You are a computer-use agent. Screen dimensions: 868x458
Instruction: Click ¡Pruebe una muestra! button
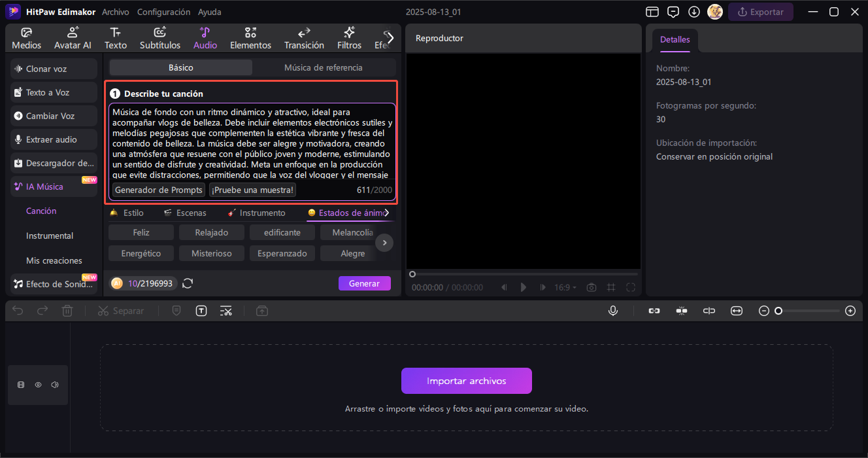pos(253,190)
